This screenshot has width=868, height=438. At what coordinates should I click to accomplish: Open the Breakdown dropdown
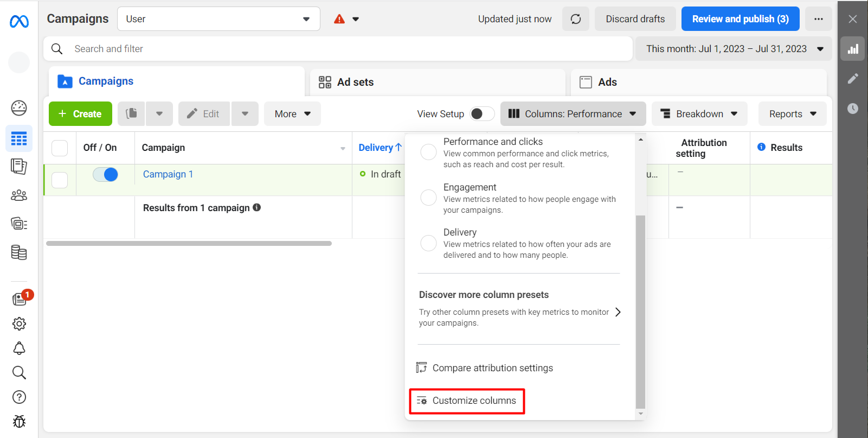point(699,113)
